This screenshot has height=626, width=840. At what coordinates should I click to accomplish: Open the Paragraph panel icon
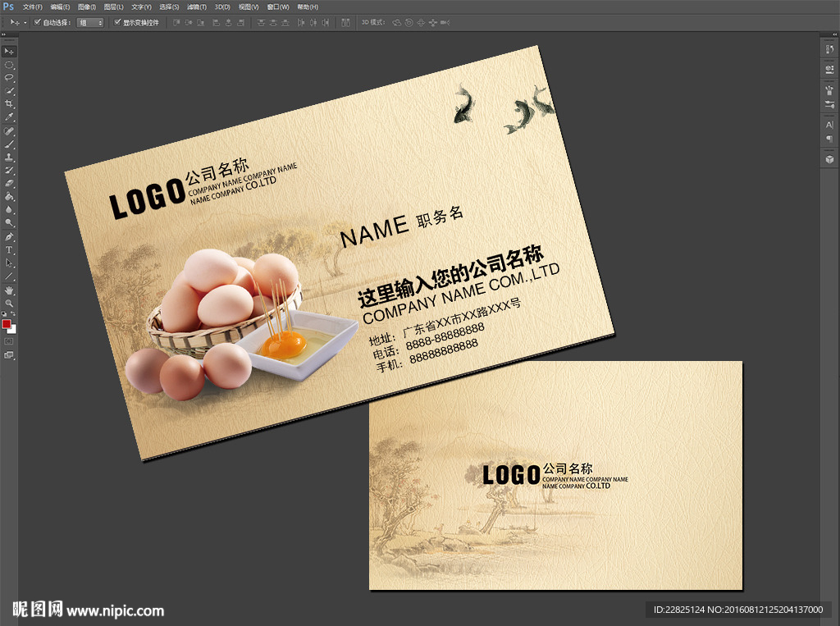click(x=829, y=139)
